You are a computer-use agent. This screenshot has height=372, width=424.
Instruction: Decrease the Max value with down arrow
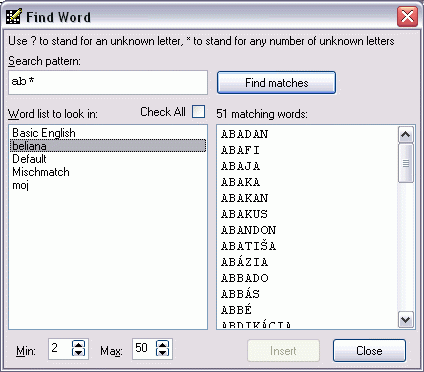[x=162, y=353]
